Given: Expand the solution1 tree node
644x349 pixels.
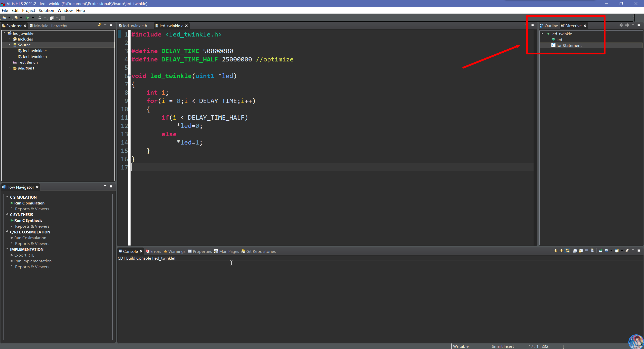Looking at the screenshot, I should tap(9, 68).
